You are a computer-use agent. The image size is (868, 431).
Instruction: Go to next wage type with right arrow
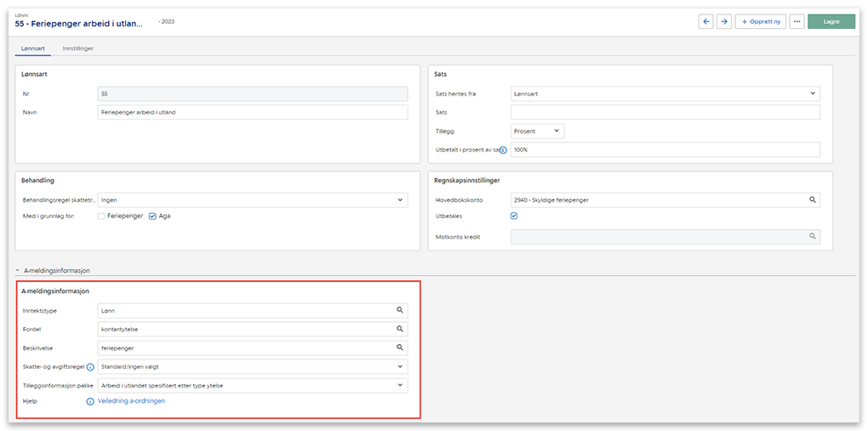point(724,22)
